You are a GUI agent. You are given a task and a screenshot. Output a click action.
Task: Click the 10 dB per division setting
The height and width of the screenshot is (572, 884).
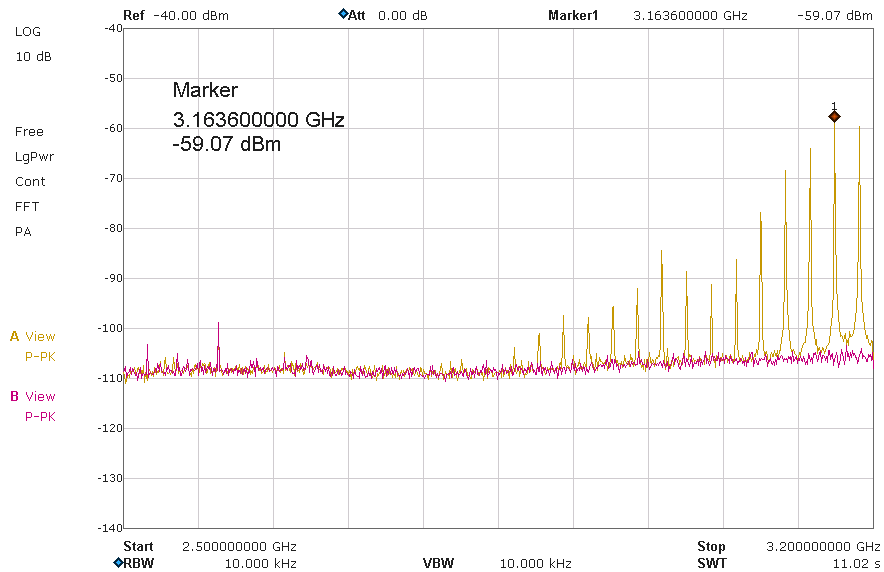click(33, 56)
